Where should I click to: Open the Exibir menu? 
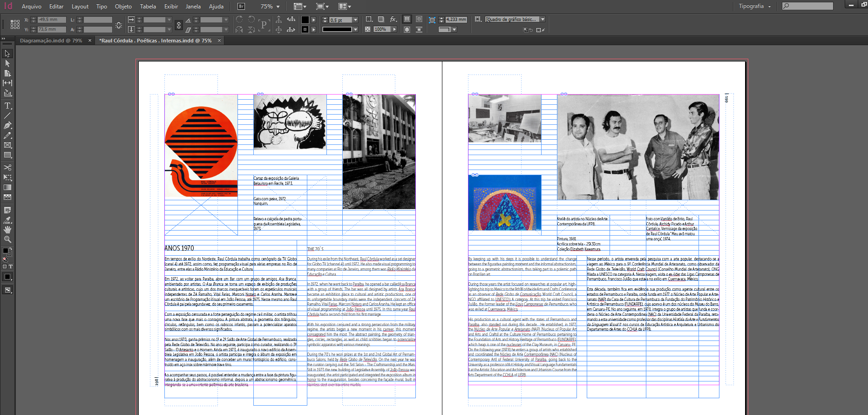pyautogui.click(x=171, y=7)
